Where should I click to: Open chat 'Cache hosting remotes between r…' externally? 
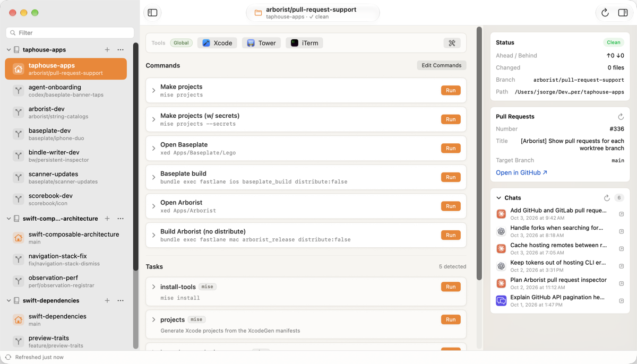click(x=621, y=249)
